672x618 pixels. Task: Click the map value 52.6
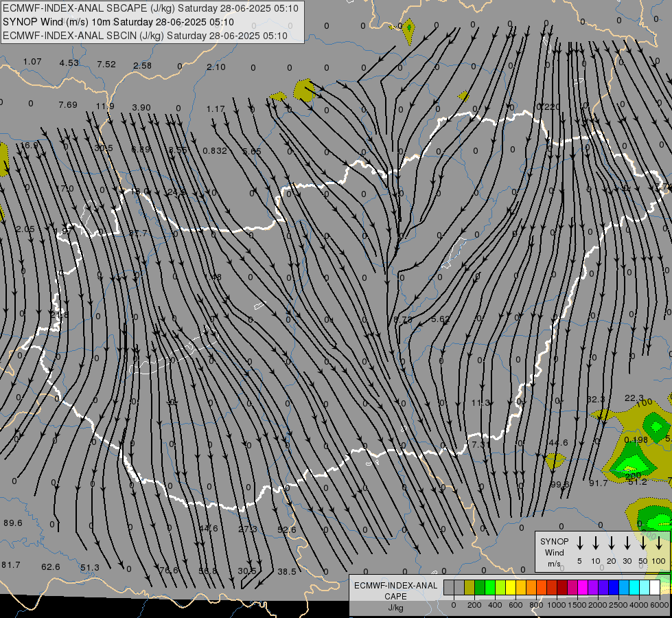click(287, 529)
